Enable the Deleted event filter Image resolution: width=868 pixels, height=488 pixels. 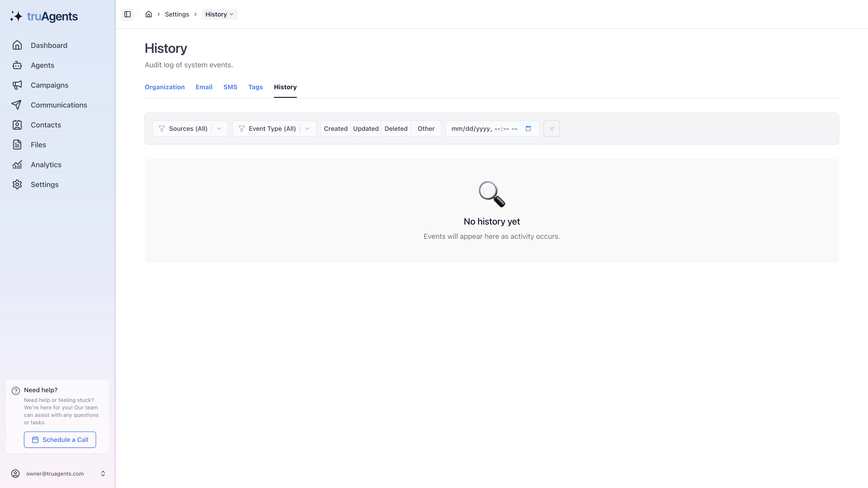[396, 128]
